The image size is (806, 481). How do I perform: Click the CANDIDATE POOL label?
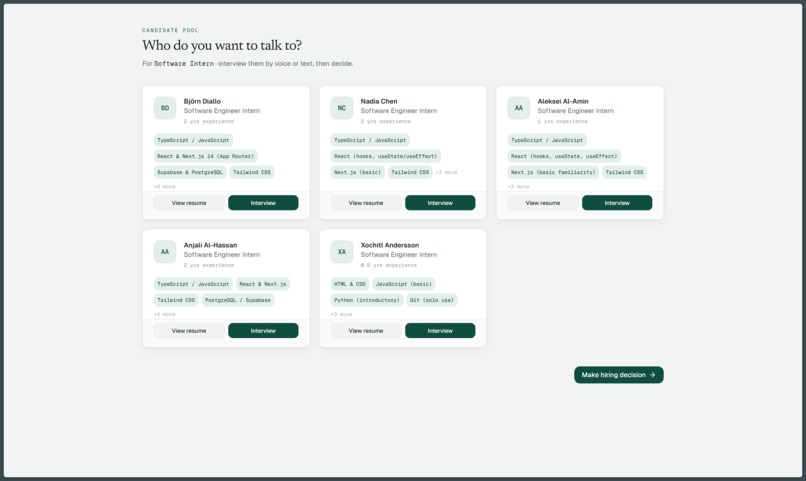[170, 30]
